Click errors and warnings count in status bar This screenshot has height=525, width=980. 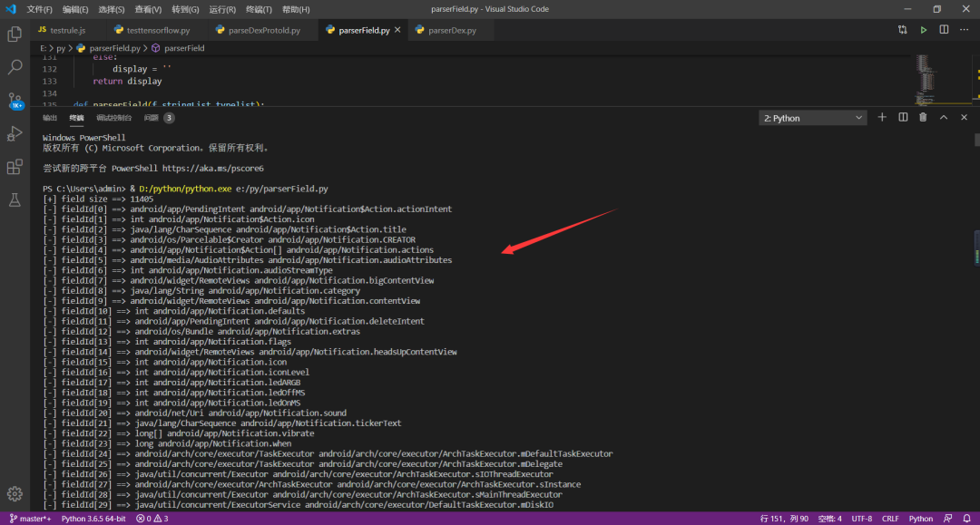pyautogui.click(x=152, y=519)
